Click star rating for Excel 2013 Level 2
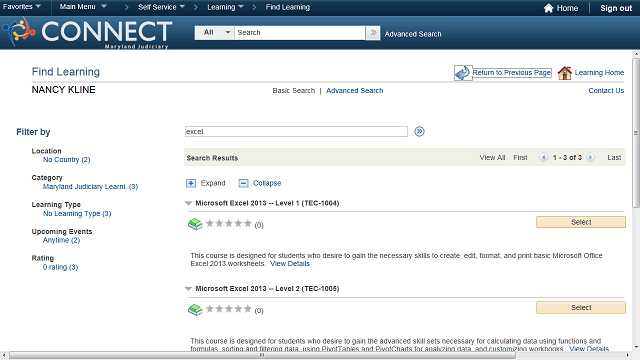 tap(229, 309)
